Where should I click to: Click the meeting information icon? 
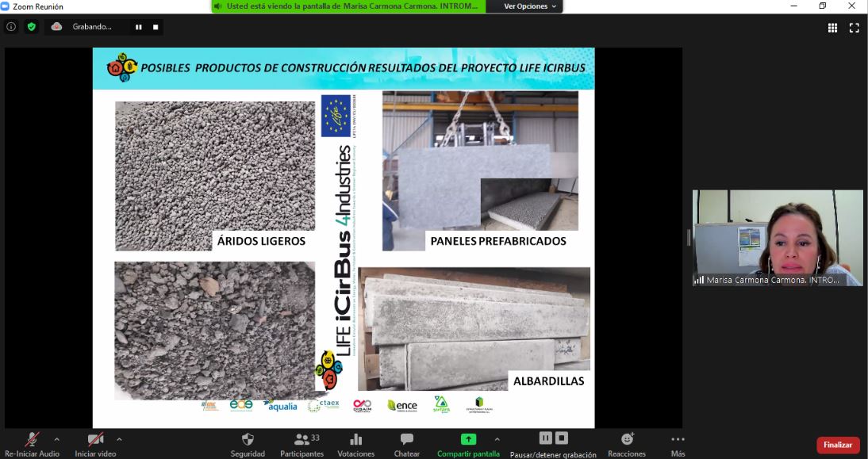click(x=11, y=26)
